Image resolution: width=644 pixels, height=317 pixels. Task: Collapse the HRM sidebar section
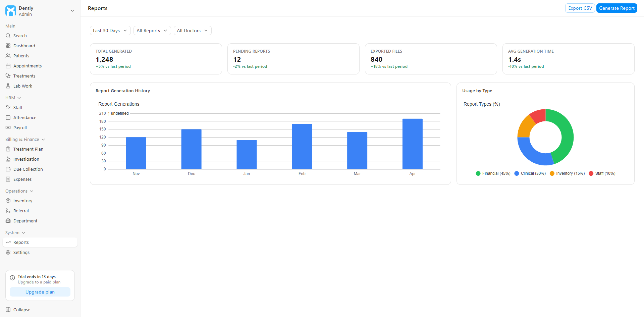point(13,98)
